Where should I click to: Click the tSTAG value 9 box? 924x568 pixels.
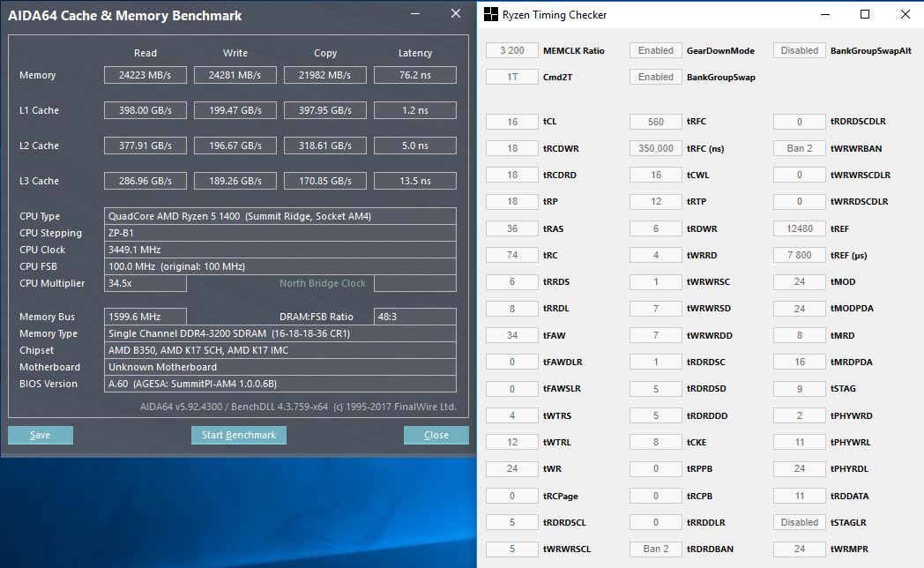800,388
